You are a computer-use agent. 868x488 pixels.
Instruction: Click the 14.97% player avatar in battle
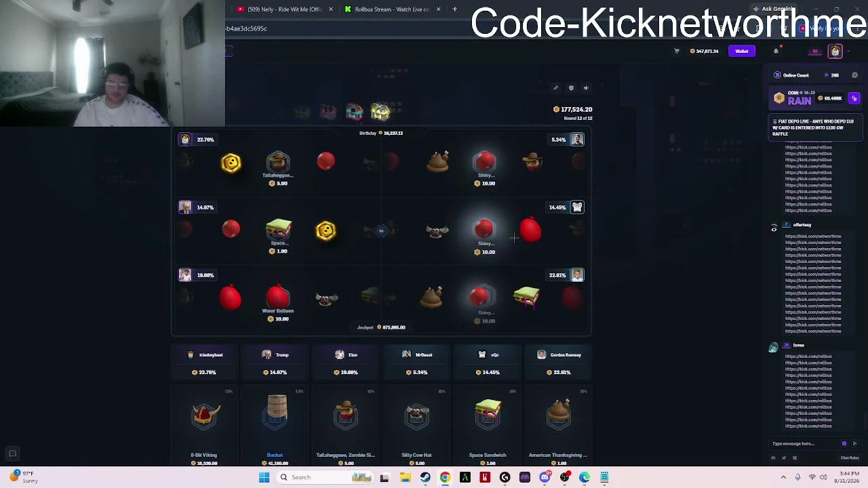pos(185,207)
